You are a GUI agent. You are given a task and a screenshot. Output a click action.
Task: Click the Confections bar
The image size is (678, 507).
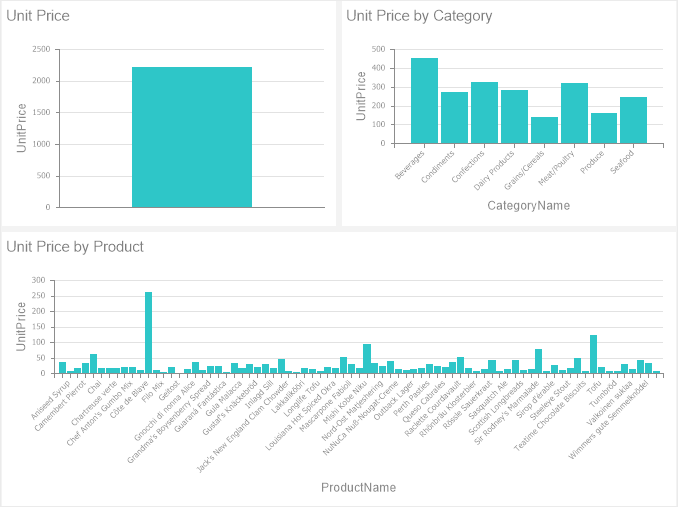click(x=484, y=112)
